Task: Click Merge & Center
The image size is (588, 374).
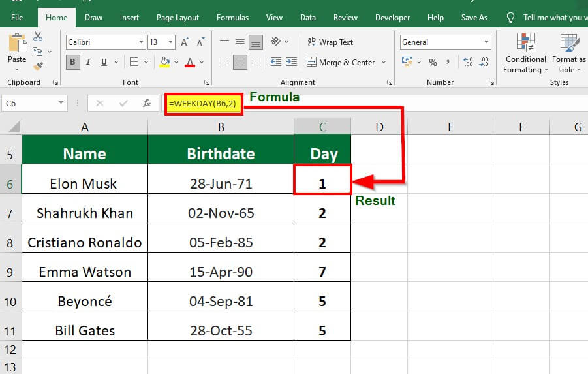Action: tap(341, 62)
